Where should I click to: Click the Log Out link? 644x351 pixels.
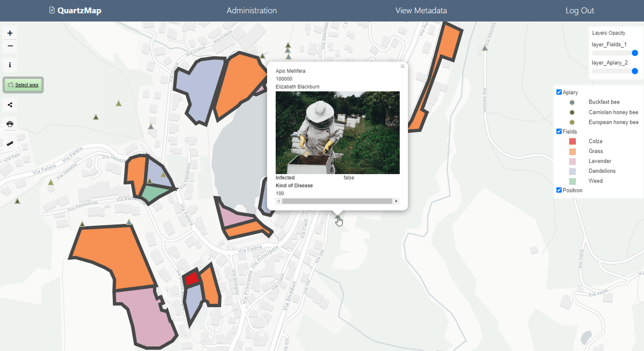[580, 10]
